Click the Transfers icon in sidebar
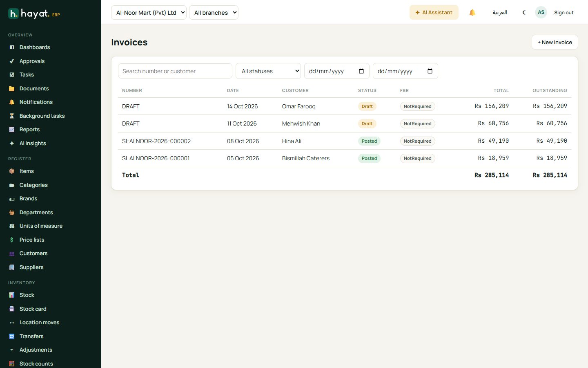This screenshot has width=588, height=368. [12, 337]
